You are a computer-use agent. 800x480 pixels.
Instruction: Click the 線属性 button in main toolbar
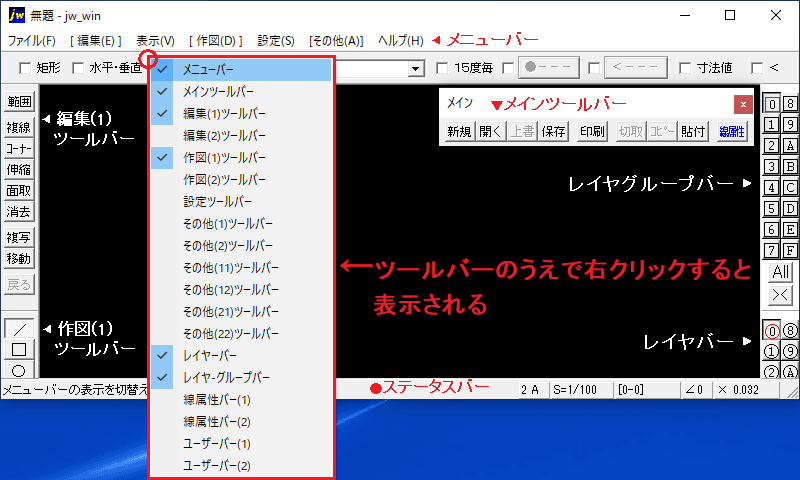point(732,132)
